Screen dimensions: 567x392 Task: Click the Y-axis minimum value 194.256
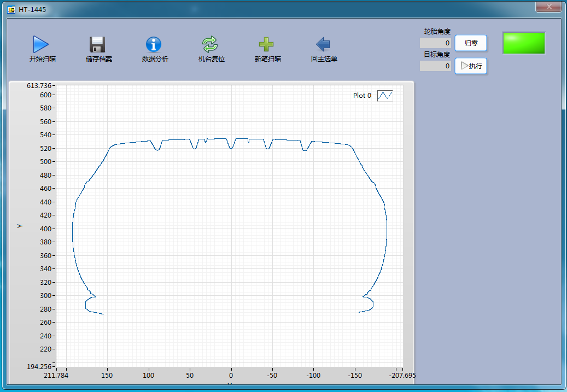click(x=39, y=366)
